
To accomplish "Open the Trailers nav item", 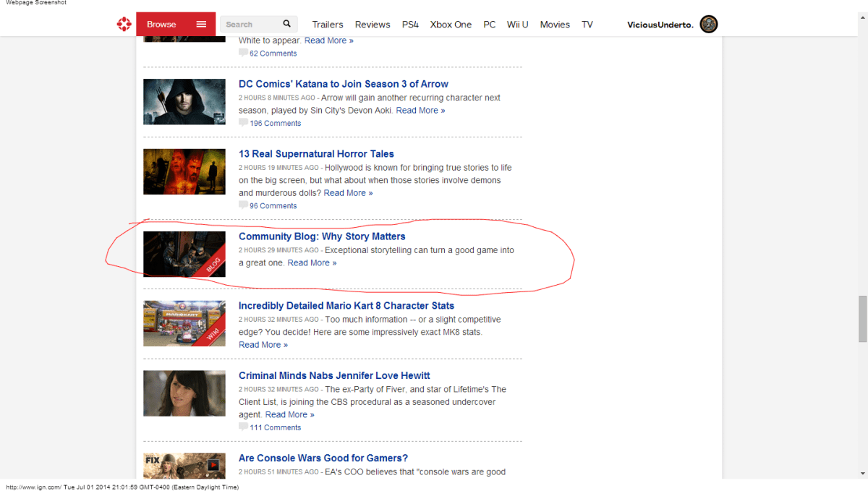I will [x=328, y=25].
